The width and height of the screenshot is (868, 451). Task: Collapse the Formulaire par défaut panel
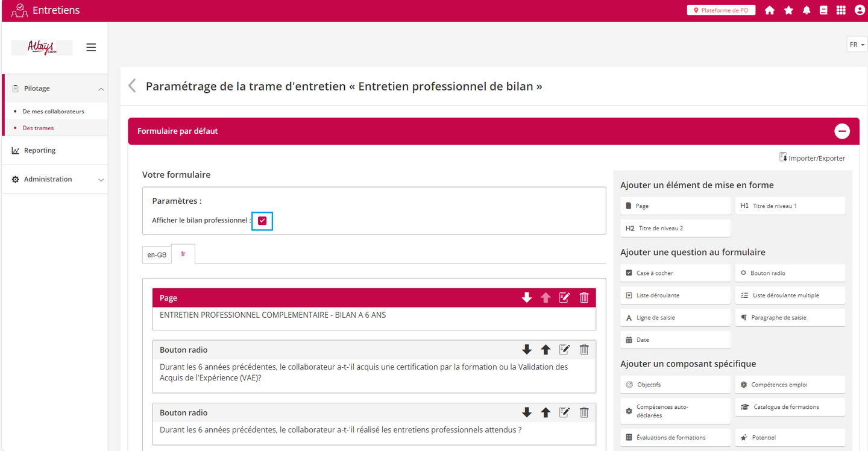[841, 131]
